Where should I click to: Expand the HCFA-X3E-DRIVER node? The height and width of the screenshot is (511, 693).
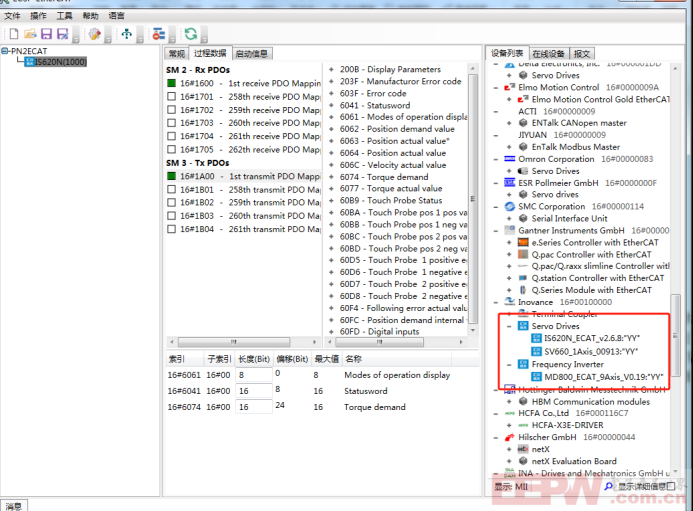509,425
